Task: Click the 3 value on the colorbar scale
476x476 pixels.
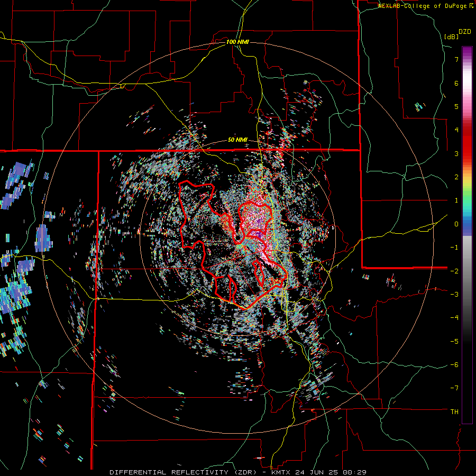Action: 456,153
